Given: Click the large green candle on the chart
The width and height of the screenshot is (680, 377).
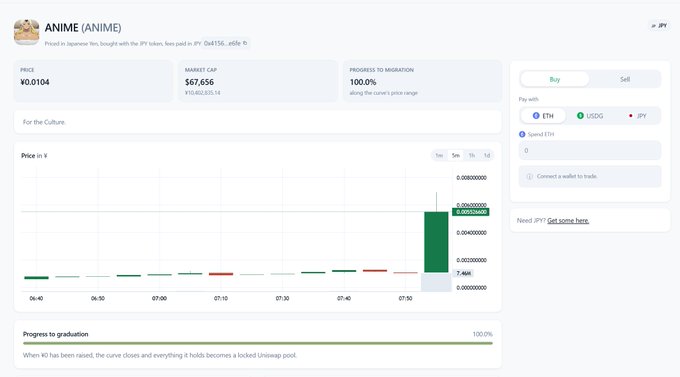Looking at the screenshot, I should coord(436,242).
